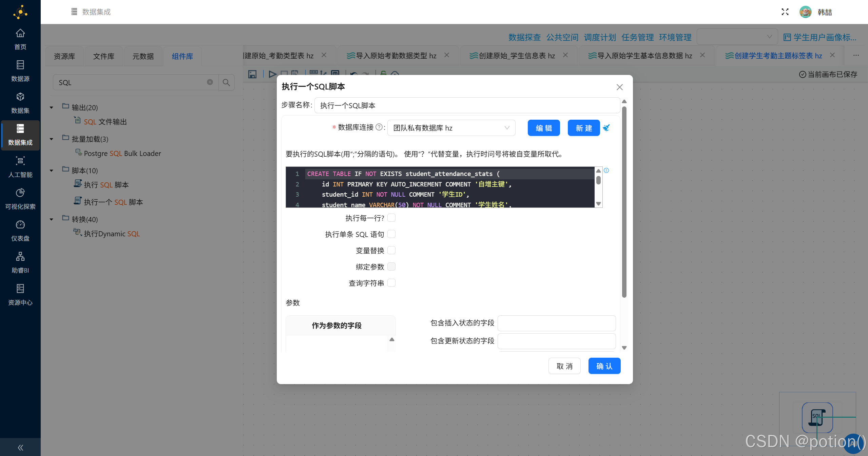
Task: Click the help icon next to 数据库连接
Action: (379, 127)
